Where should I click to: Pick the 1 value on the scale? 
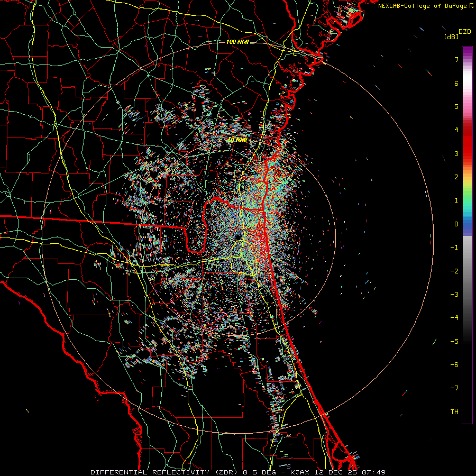[456, 200]
